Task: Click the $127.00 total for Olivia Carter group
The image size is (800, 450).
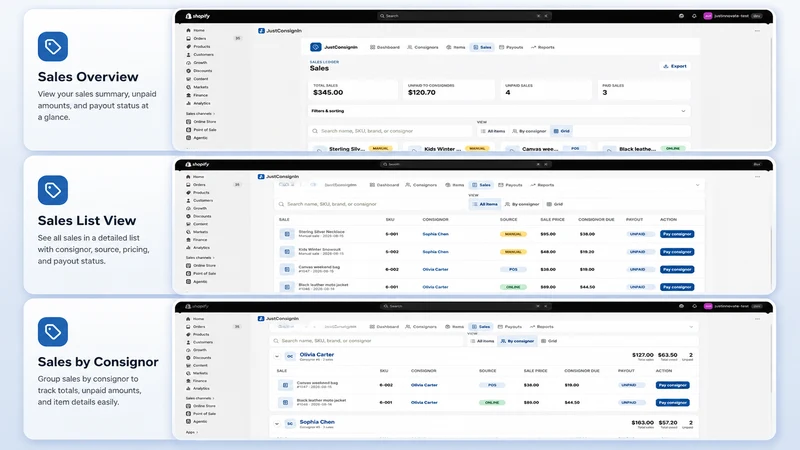Action: click(x=642, y=355)
